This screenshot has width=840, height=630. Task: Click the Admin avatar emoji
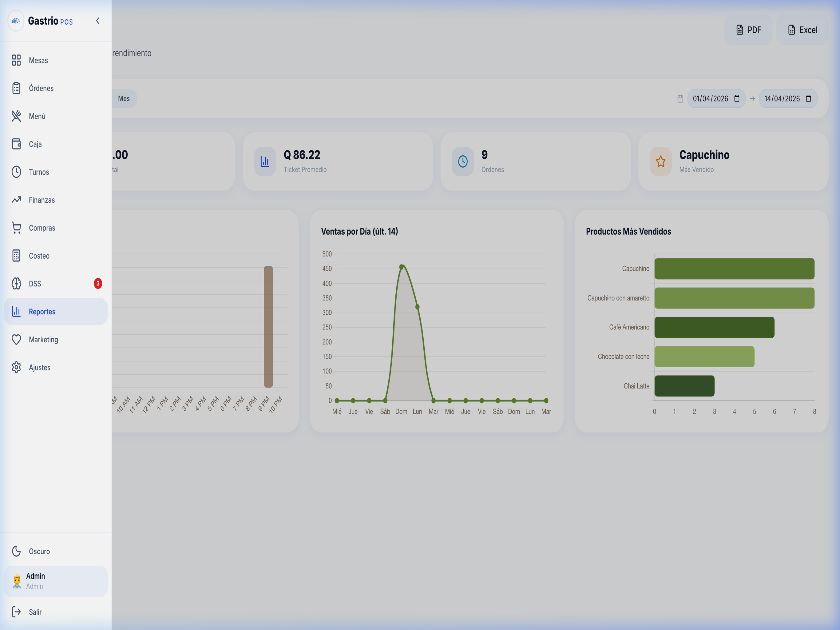(x=17, y=581)
